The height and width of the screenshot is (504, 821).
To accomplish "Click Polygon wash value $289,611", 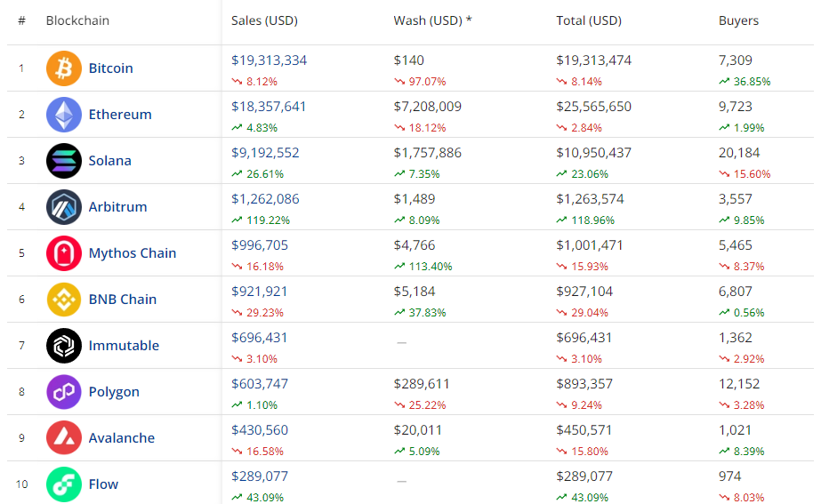I will point(422,384).
